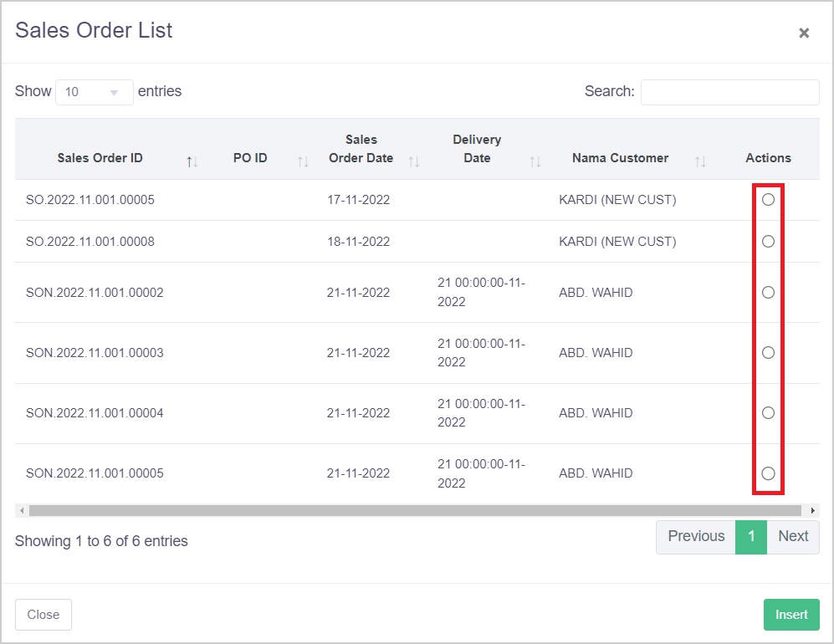Sort by Sales Order ID column arrows
This screenshot has width=834, height=644.
click(192, 161)
